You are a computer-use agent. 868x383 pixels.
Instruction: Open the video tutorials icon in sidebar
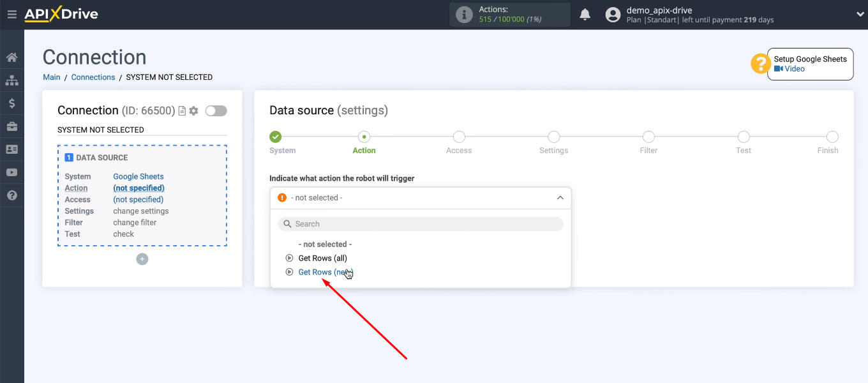pyautogui.click(x=11, y=172)
